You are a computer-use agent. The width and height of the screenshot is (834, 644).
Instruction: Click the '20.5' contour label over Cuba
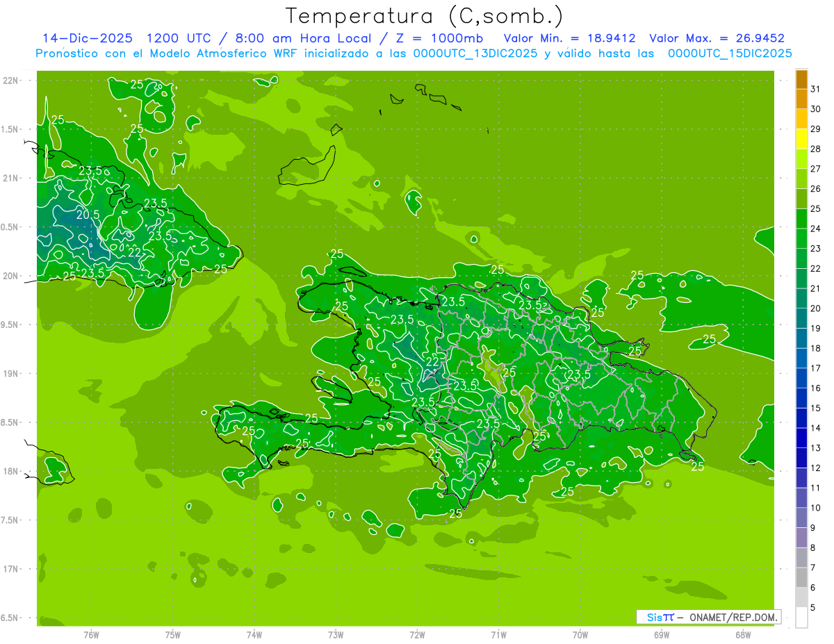coord(88,215)
